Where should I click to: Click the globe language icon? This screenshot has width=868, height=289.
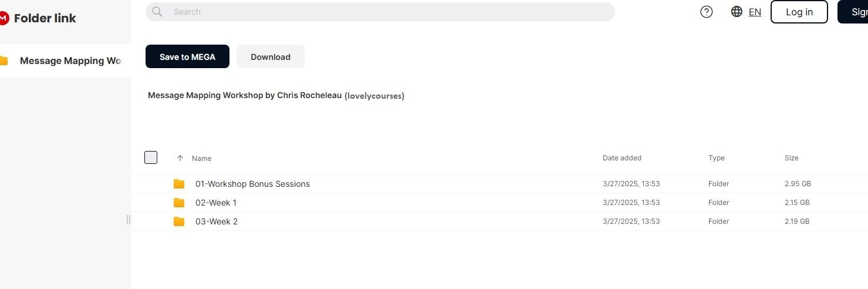[x=737, y=12]
